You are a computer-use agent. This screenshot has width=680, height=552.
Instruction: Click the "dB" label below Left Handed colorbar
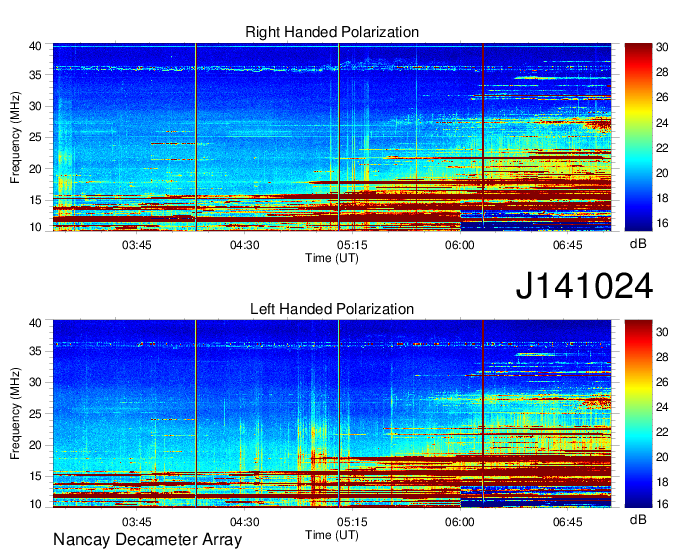click(638, 519)
